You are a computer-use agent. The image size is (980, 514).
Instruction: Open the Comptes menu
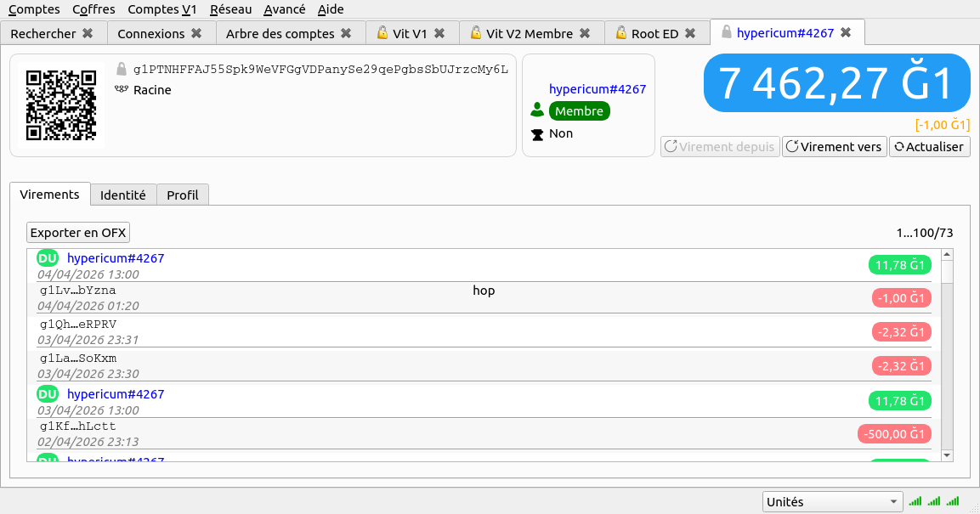click(x=34, y=9)
